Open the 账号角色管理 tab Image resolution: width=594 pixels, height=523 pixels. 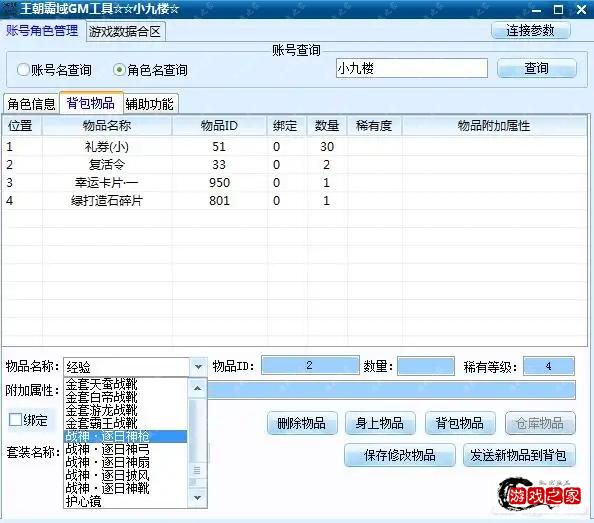(42, 30)
